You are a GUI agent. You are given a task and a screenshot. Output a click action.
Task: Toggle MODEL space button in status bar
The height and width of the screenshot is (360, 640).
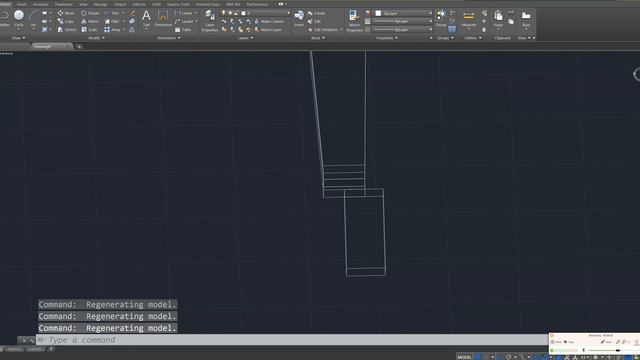464,357
